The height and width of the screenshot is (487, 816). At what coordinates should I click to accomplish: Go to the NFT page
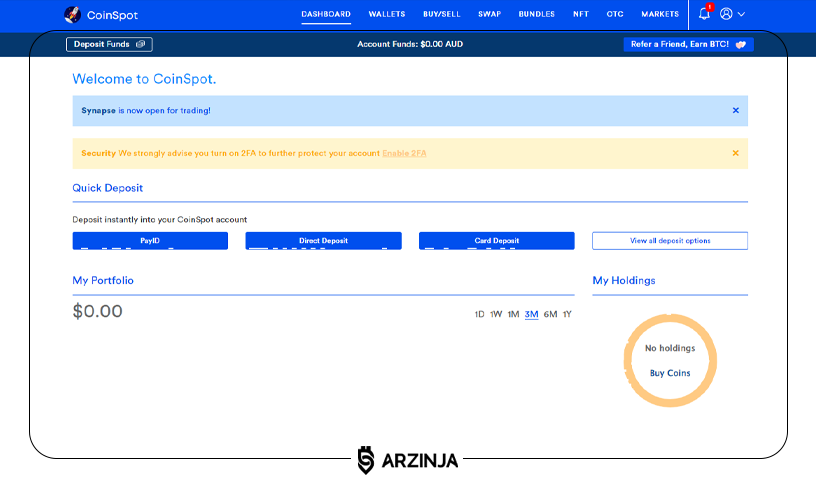(581, 14)
